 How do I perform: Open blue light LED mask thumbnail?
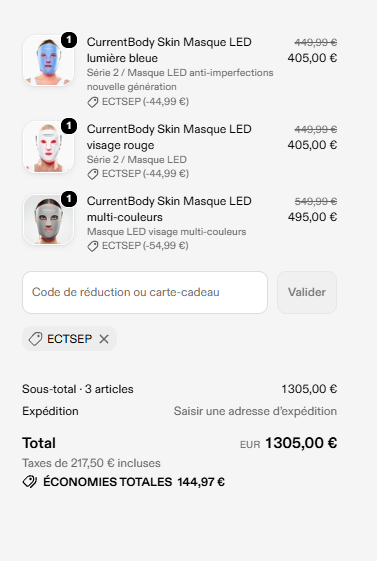49,60
